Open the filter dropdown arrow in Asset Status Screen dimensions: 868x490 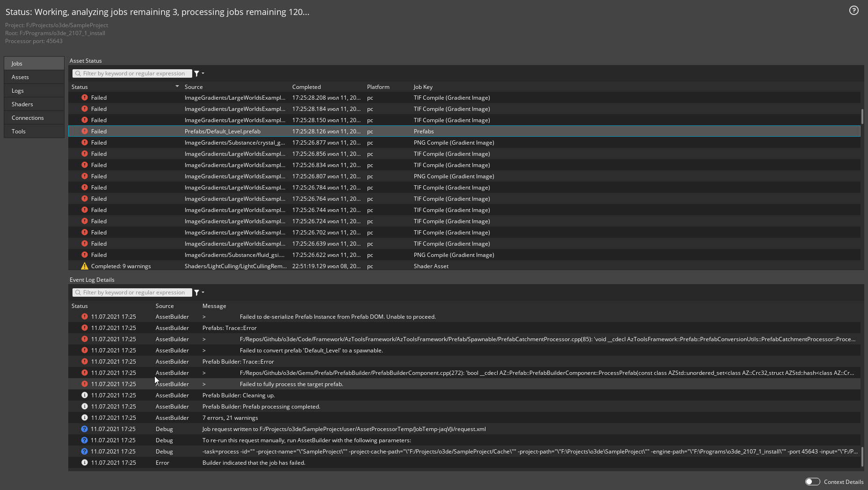(202, 73)
